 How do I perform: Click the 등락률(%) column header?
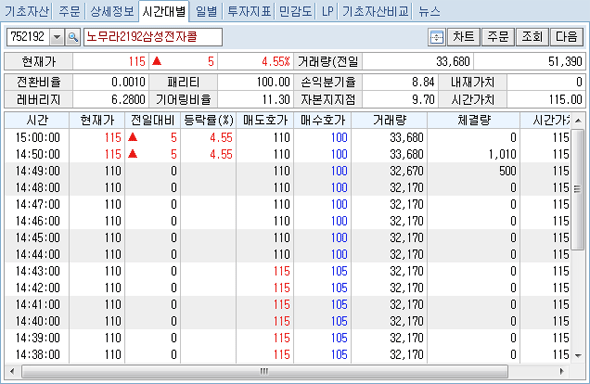208,120
